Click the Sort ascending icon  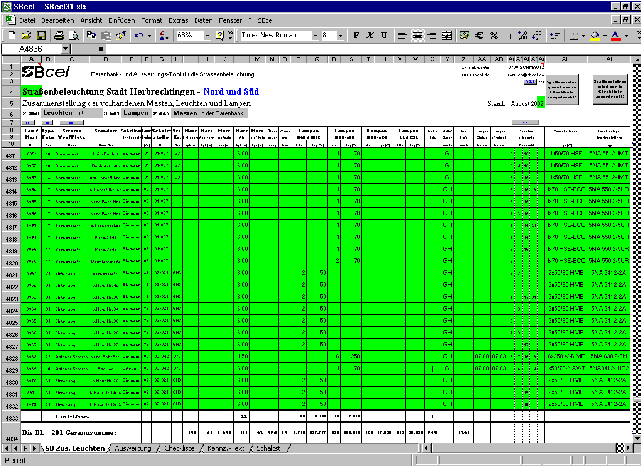(164, 36)
